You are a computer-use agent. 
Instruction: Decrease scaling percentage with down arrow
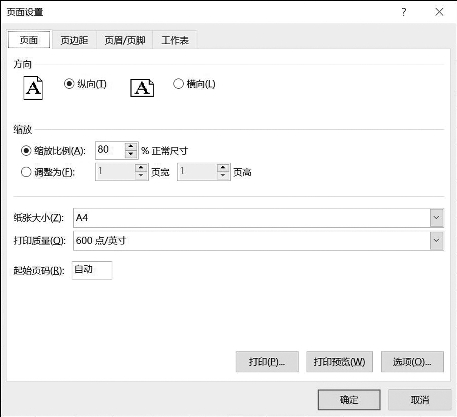tap(131, 154)
